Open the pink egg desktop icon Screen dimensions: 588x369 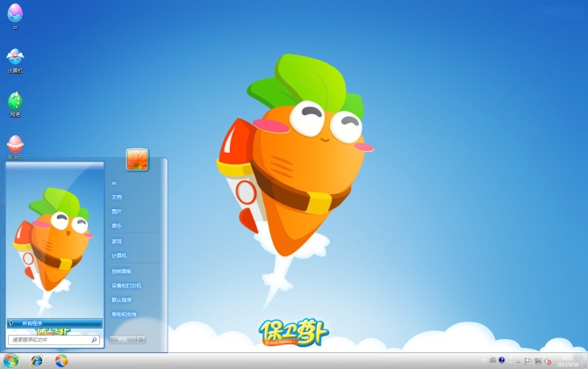[15, 146]
